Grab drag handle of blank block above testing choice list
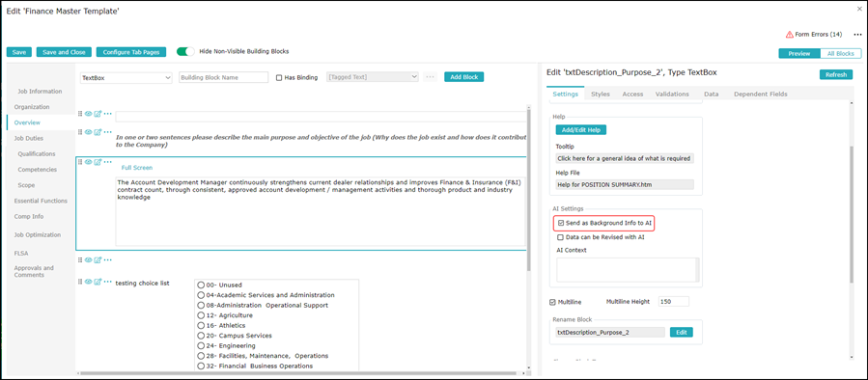 (80, 259)
